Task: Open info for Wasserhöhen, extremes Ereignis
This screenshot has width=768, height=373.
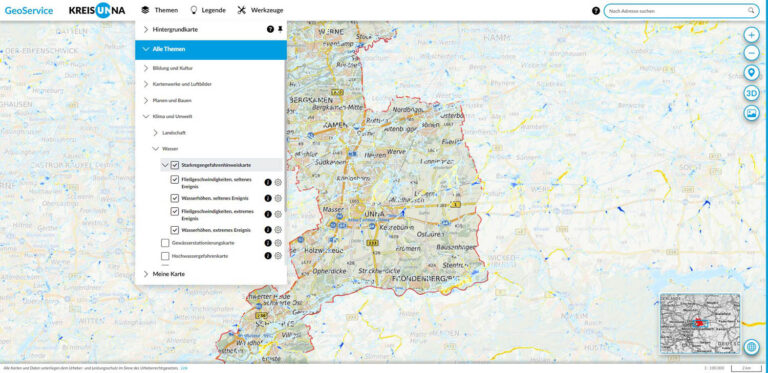Action: [x=268, y=230]
